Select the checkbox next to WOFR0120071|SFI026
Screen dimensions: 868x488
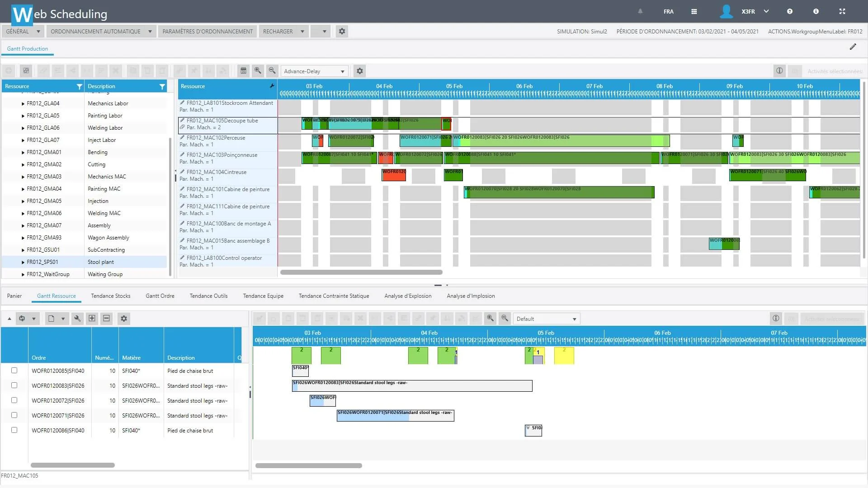[14, 415]
